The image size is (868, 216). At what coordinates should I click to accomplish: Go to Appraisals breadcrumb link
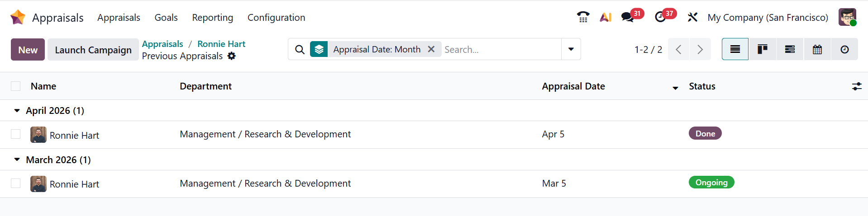tap(162, 44)
